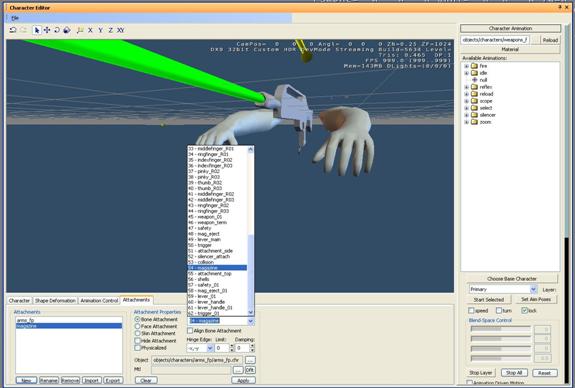This screenshot has width=575, height=388.
Task: Select the pointer selection tool
Action: coord(37,30)
